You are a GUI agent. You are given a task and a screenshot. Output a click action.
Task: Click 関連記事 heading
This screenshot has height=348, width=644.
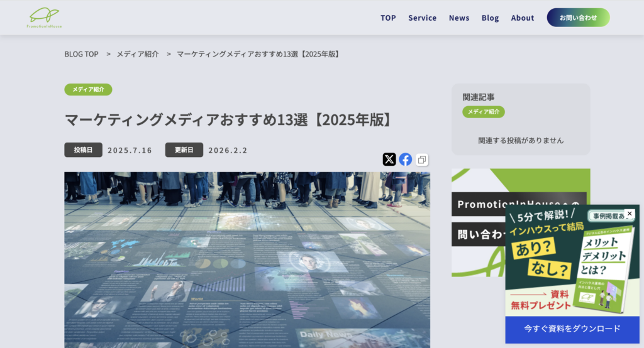pos(479,97)
